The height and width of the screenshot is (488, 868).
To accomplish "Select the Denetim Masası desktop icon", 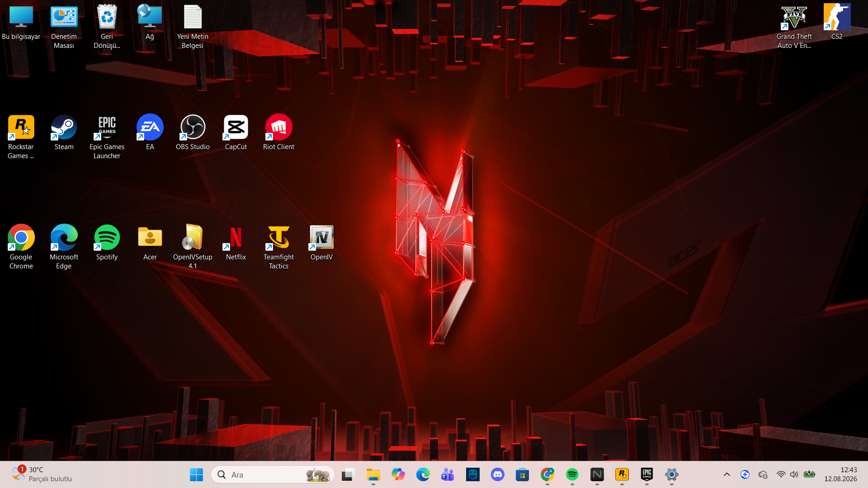I will (x=64, y=27).
